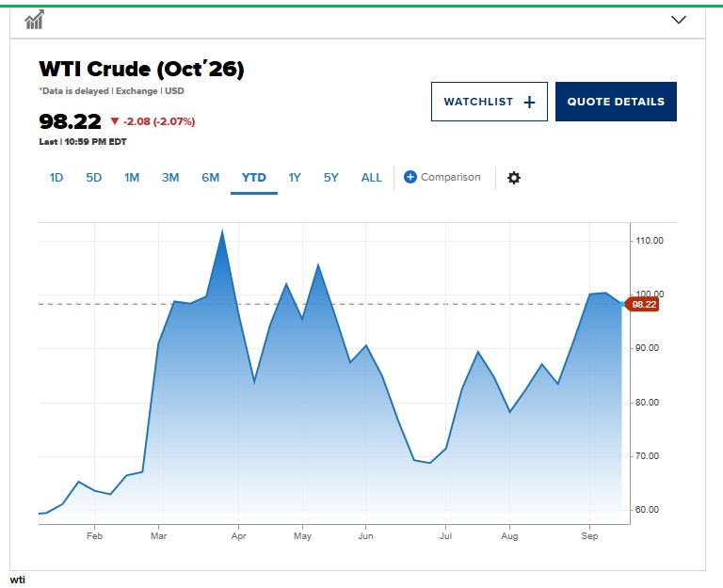Viewport: 723px width, 588px height.
Task: Click the March peak point on the chart
Action: (x=223, y=230)
